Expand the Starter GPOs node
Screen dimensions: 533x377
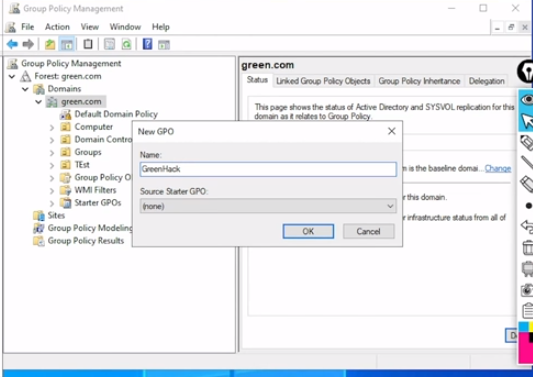52,203
